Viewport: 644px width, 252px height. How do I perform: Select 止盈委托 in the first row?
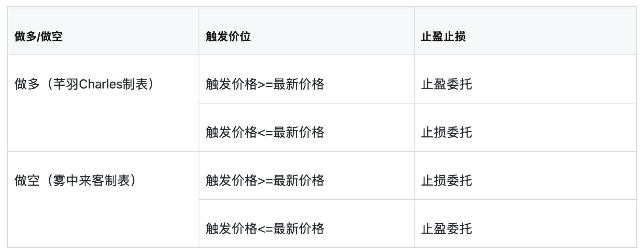point(446,84)
